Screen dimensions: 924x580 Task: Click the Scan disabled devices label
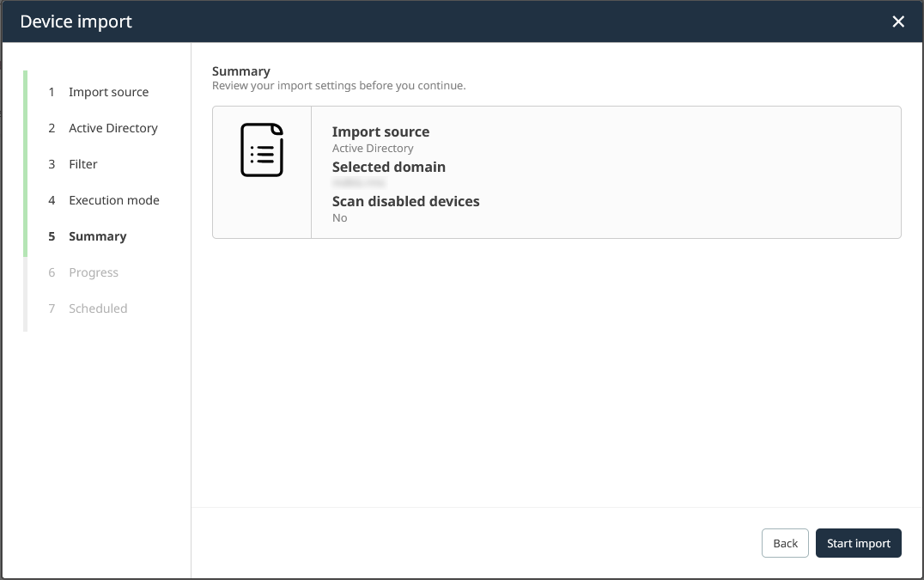(405, 201)
